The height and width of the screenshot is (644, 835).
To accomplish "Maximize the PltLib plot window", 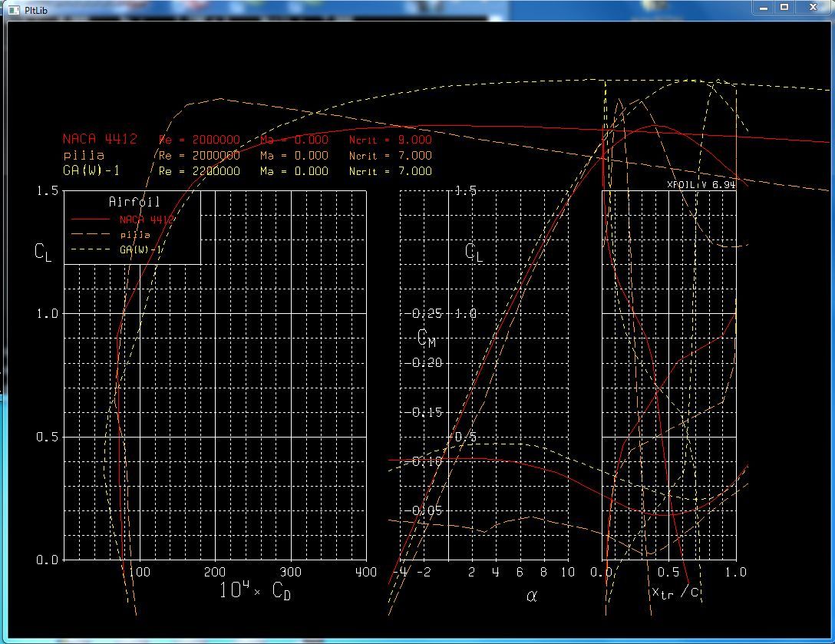I will (784, 7).
